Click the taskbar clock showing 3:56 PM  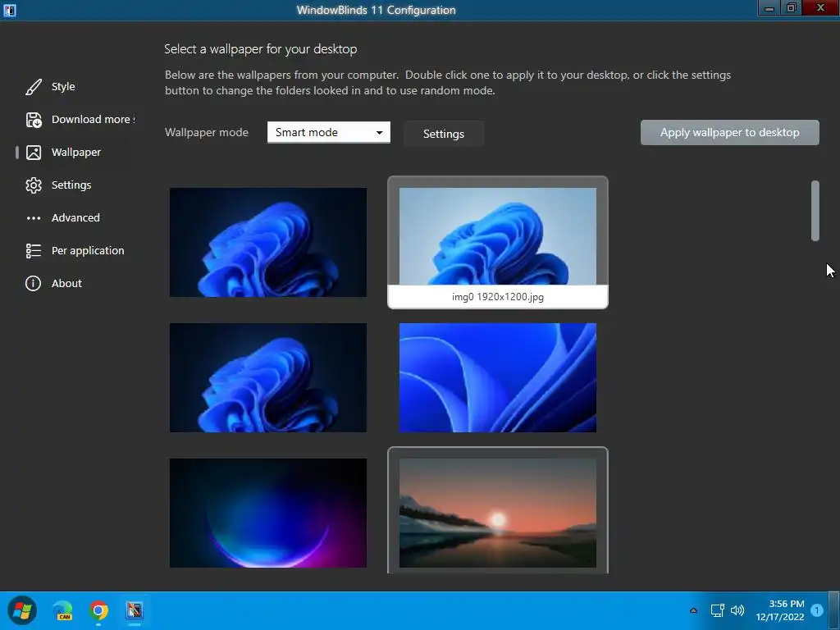click(x=780, y=610)
